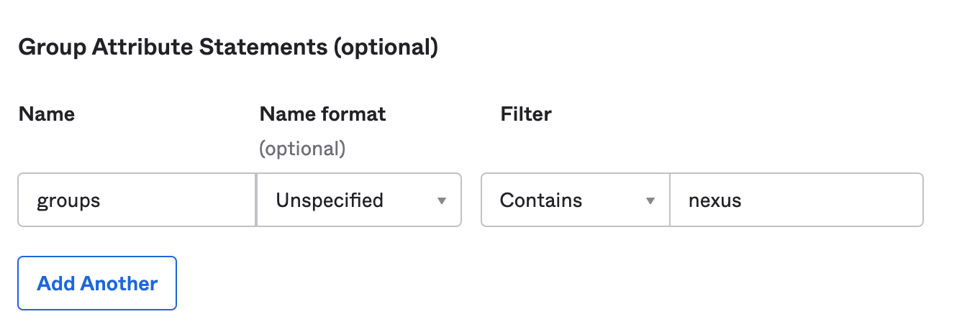The width and height of the screenshot is (980, 332).
Task: Click the Group Attribute Statements heading
Action: [x=227, y=47]
